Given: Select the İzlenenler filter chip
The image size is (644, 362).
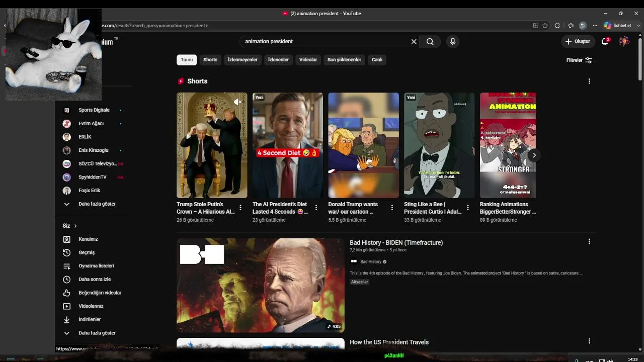Looking at the screenshot, I should tap(278, 60).
